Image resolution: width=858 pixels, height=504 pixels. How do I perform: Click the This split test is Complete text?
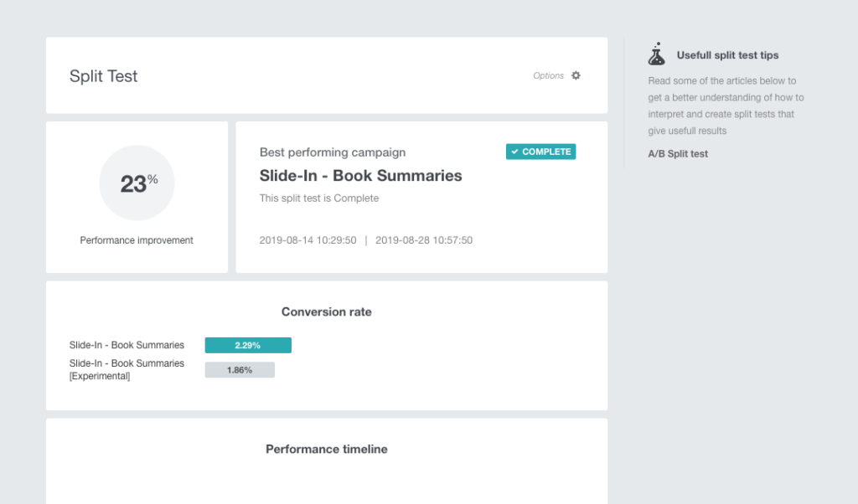coord(319,198)
